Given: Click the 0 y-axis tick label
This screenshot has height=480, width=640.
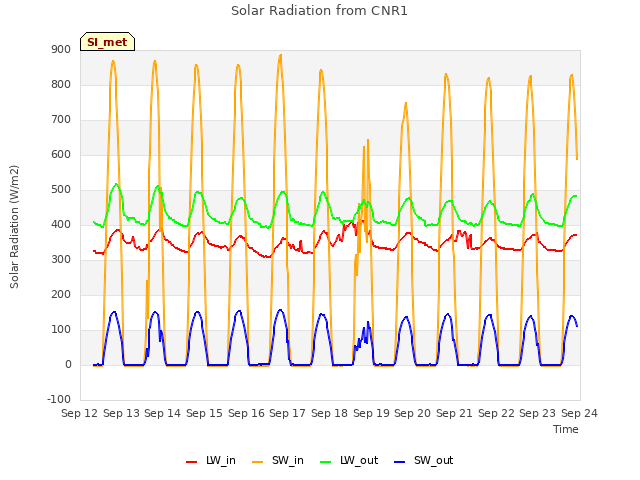Looking at the screenshot, I should [x=68, y=365].
